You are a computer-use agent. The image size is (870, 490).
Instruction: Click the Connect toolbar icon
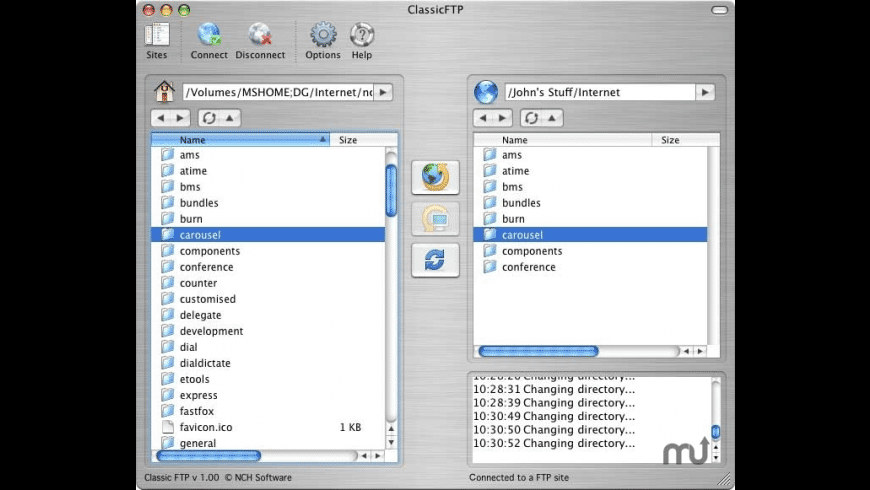[209, 41]
